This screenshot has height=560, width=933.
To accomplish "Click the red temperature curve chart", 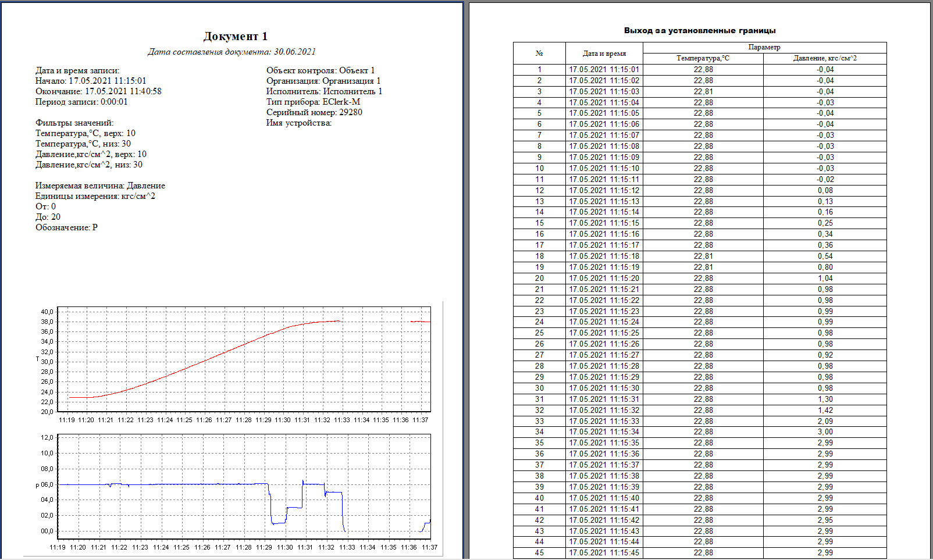I will (x=244, y=359).
